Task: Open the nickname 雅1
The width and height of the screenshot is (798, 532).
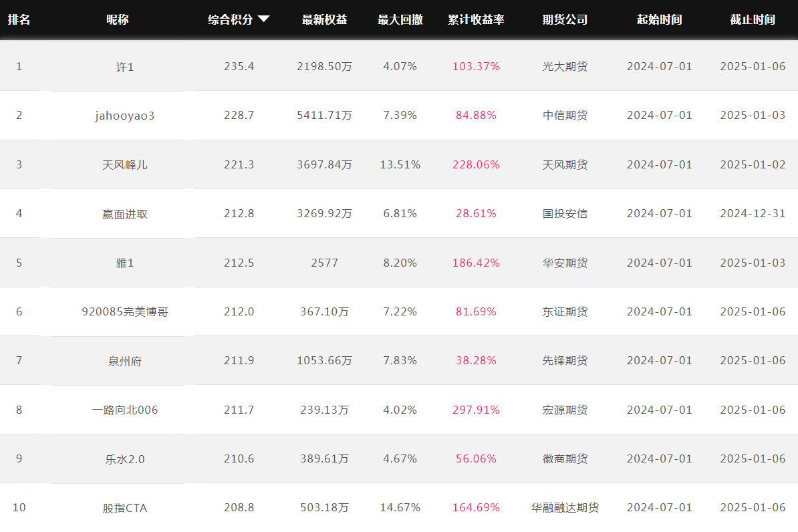Action: (x=125, y=263)
